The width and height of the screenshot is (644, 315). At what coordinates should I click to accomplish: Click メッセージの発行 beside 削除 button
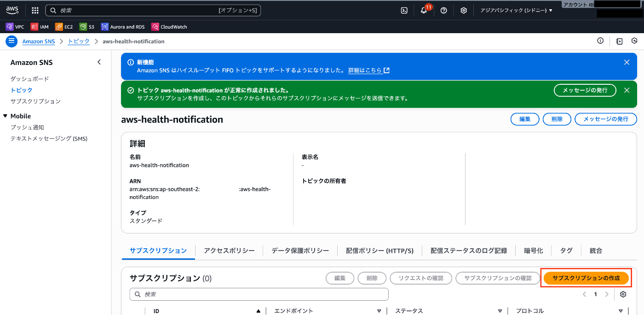coord(606,119)
